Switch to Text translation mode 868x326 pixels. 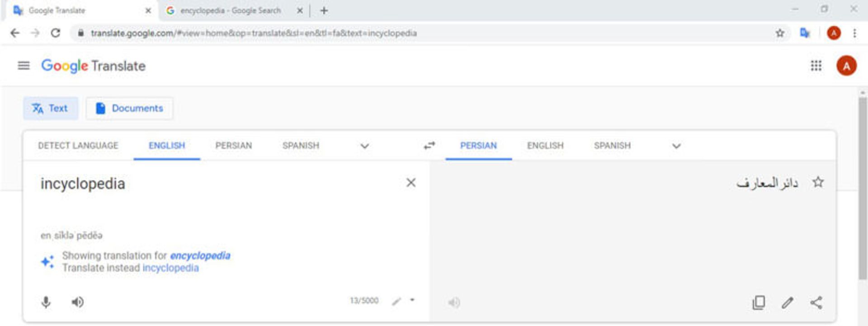point(51,108)
